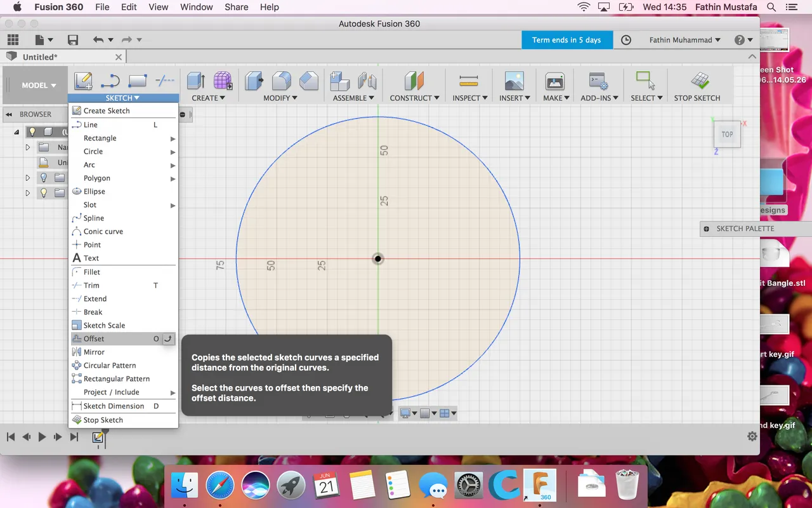
Task: Open the Edit menu in menu bar
Action: point(129,7)
